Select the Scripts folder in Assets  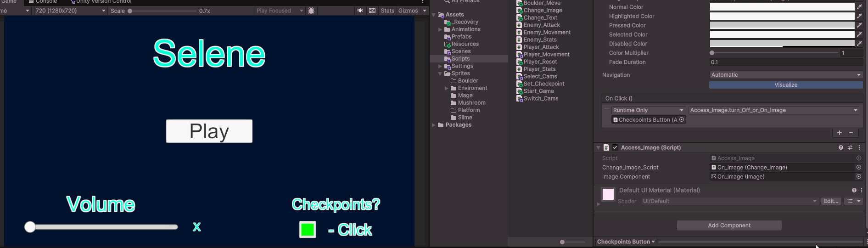click(x=460, y=59)
